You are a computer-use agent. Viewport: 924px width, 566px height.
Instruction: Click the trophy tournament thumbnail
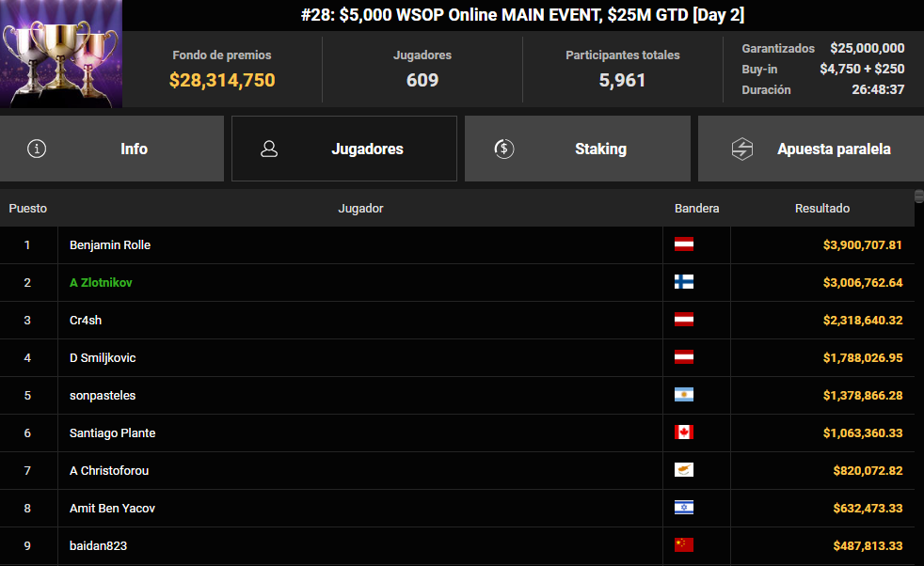pos(61,55)
